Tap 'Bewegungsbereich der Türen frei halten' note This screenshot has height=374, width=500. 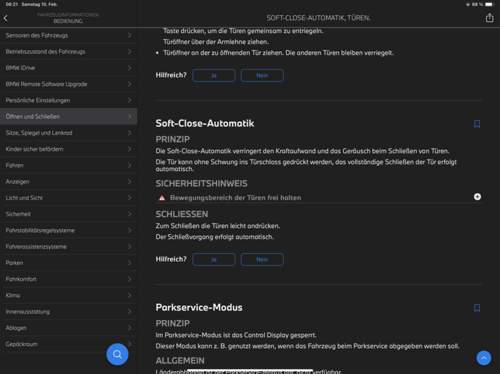pos(235,198)
